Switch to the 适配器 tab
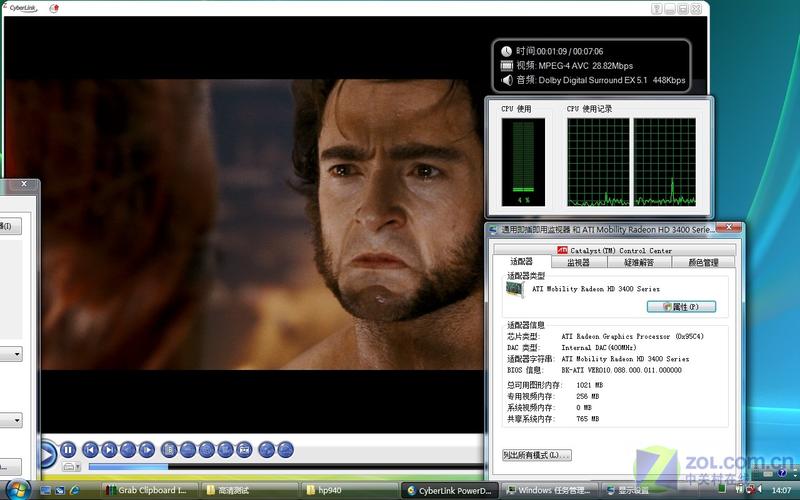Image resolution: width=800 pixels, height=500 pixels. (x=521, y=261)
